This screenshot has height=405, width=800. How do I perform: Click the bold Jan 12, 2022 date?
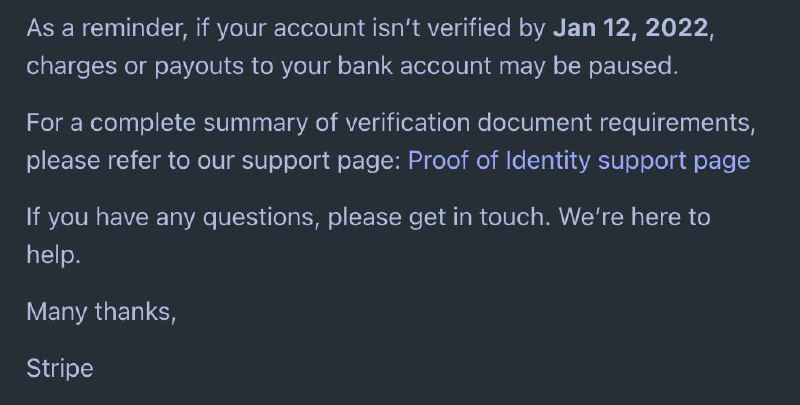click(631, 28)
